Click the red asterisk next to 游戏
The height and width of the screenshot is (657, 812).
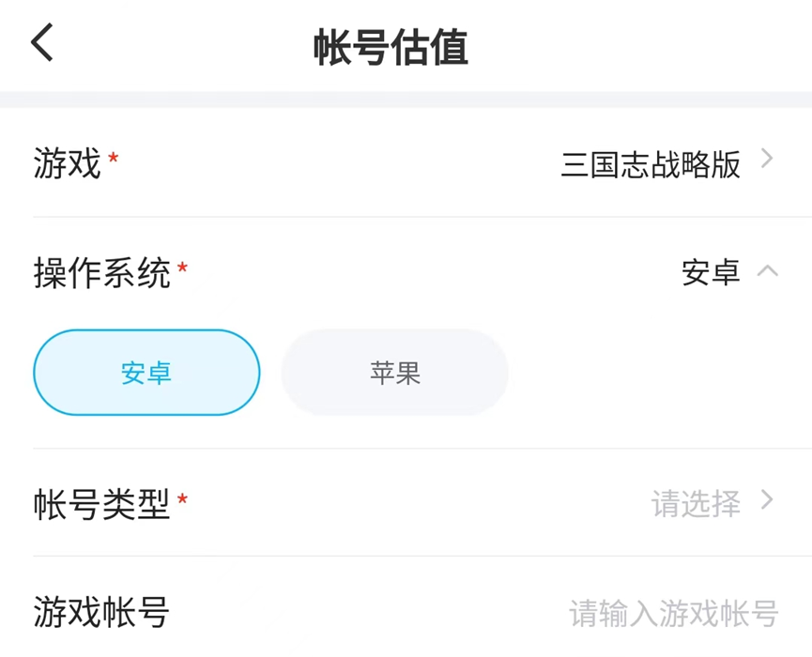114,157
